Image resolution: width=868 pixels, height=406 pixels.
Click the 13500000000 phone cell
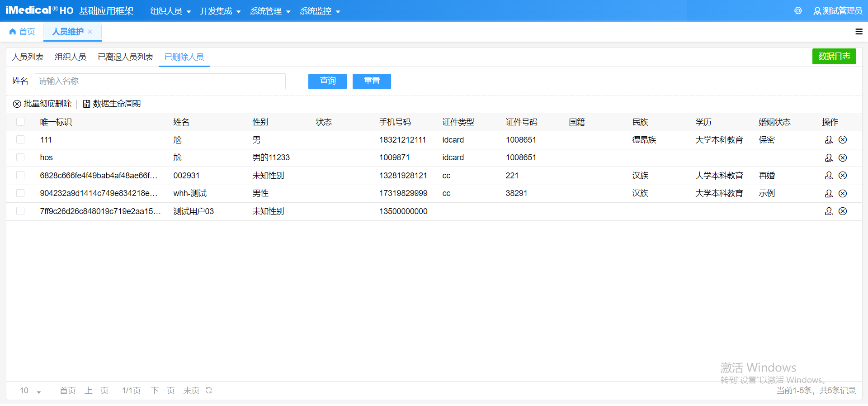pos(403,211)
